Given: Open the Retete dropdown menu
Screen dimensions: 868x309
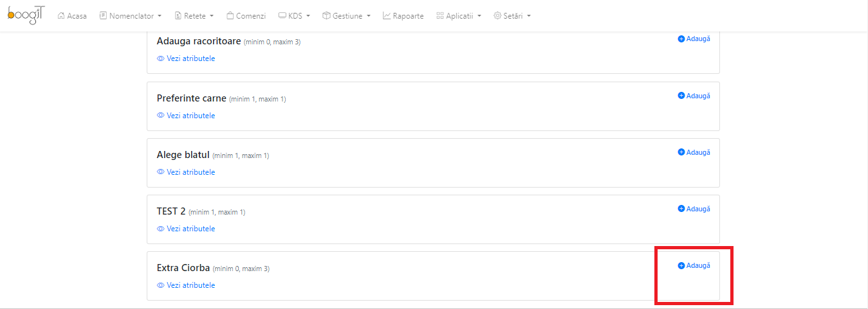Looking at the screenshot, I should pyautogui.click(x=194, y=15).
